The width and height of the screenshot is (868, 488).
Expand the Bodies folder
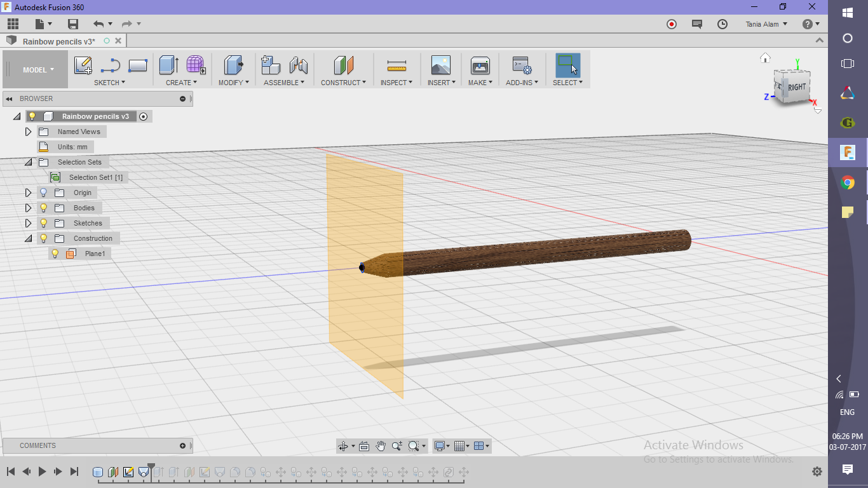28,208
